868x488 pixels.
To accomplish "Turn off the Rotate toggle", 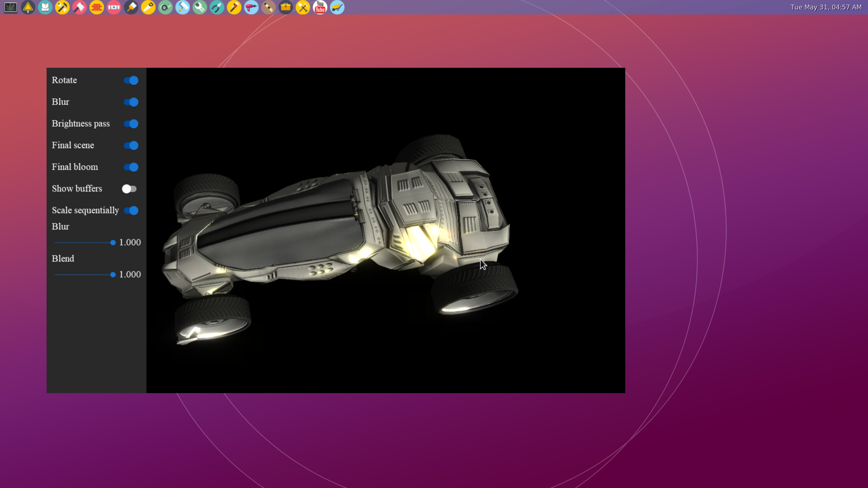I will pos(131,80).
